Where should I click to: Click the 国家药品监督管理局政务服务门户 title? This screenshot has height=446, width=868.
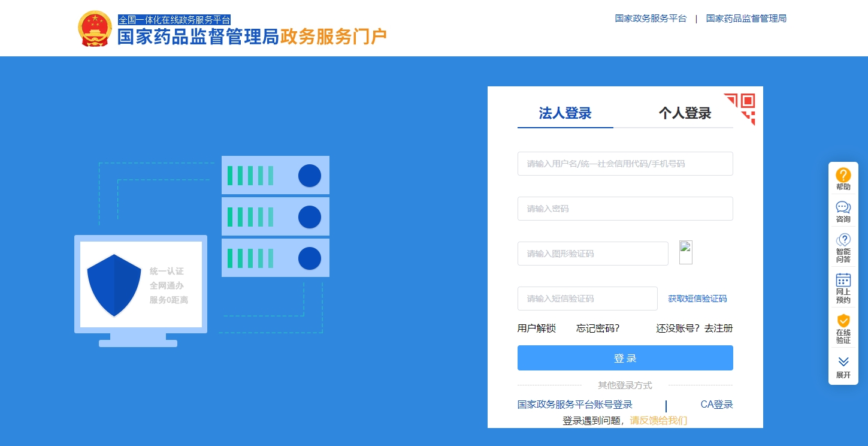pos(252,37)
